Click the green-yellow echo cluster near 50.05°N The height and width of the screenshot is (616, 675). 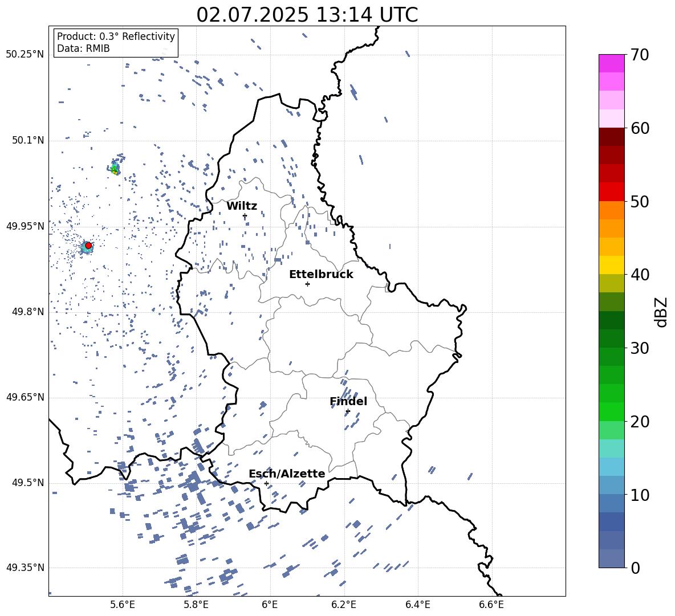coord(115,168)
